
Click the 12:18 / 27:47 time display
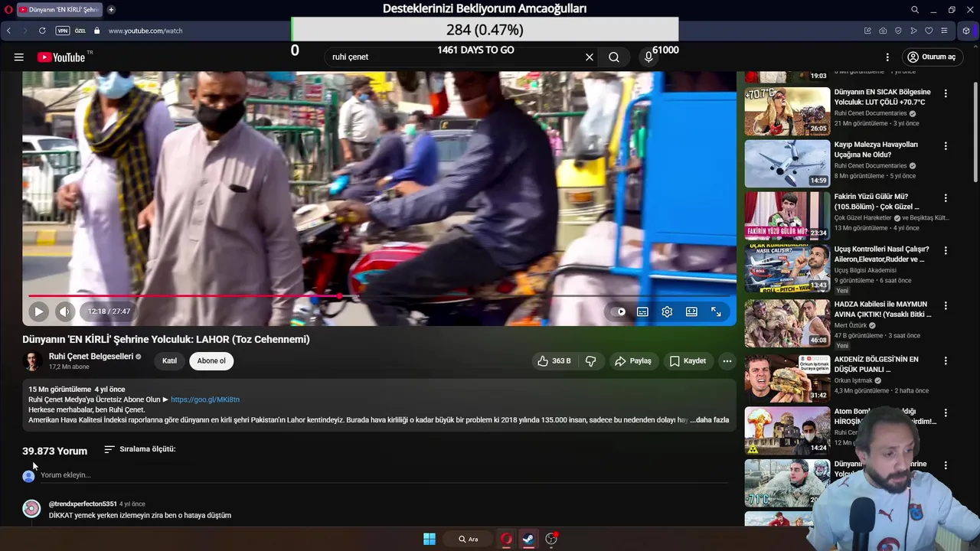click(109, 311)
